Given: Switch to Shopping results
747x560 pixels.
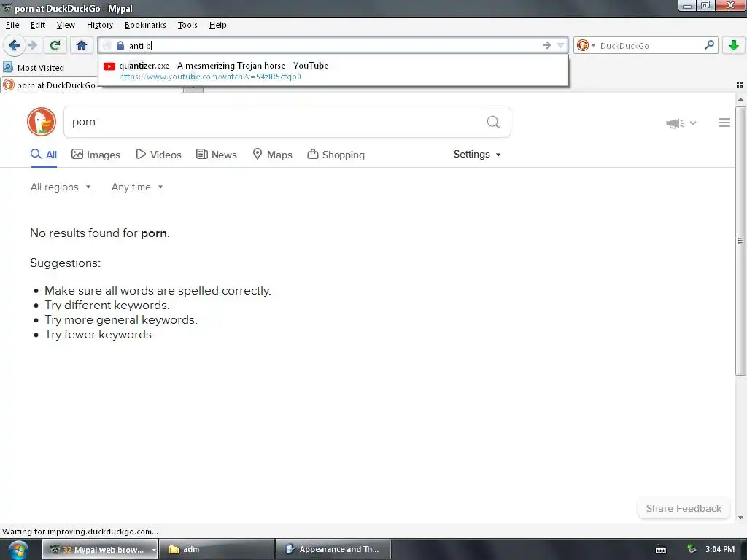Looking at the screenshot, I should (x=336, y=155).
